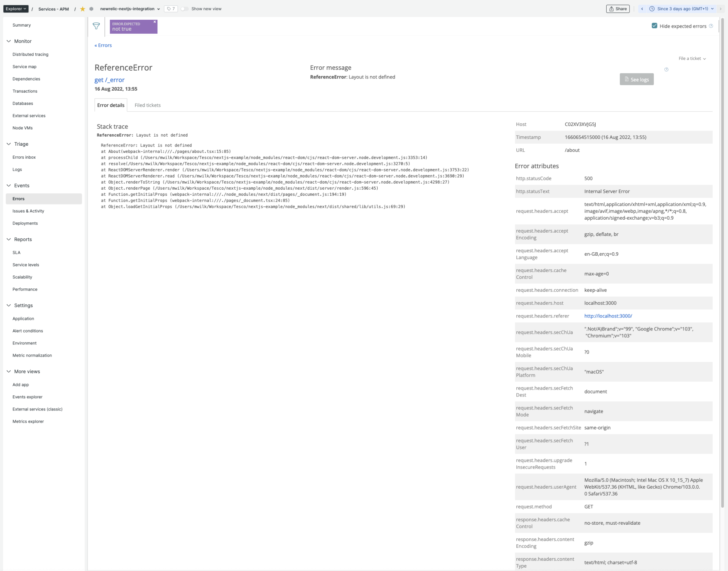728x571 pixels.
Task: Click the clock icon in the time picker
Action: [653, 8]
